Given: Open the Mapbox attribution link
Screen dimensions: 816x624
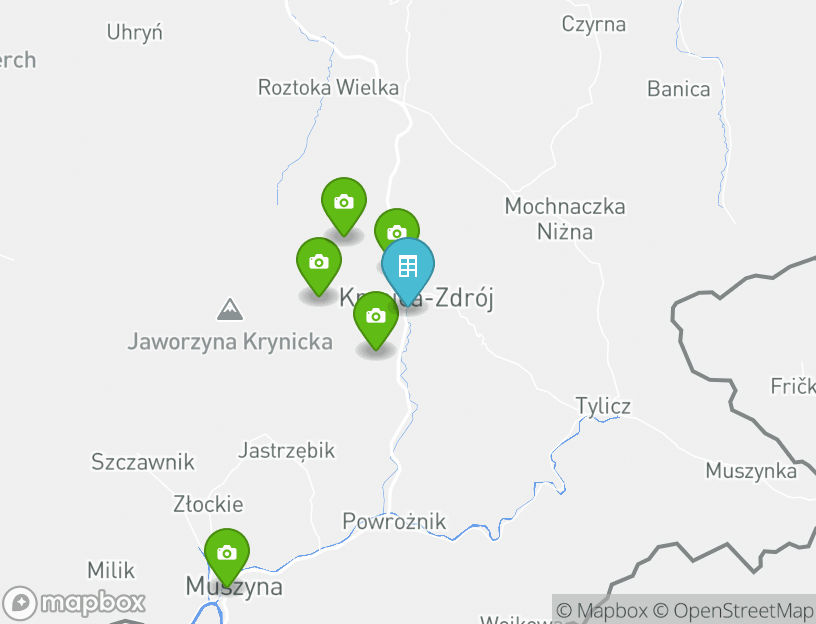Looking at the screenshot, I should pos(602,610).
